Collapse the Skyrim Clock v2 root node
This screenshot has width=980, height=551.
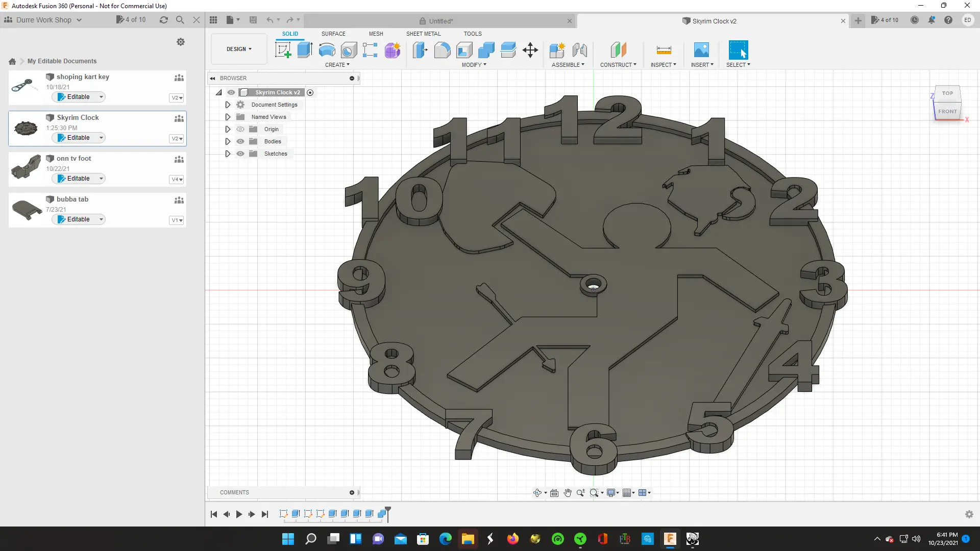point(218,92)
